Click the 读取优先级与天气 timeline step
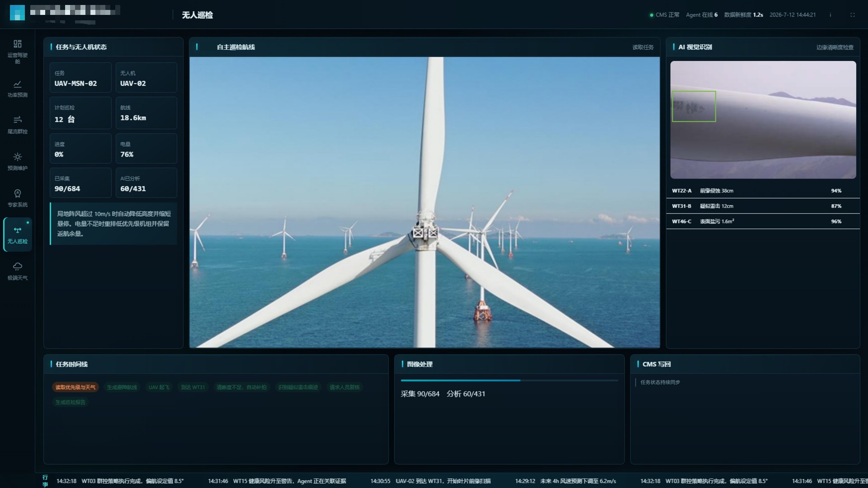868x488 pixels. point(75,387)
